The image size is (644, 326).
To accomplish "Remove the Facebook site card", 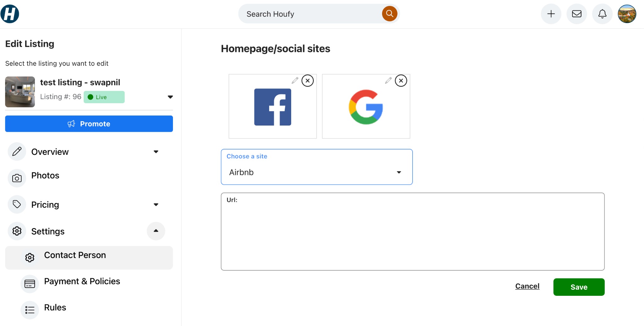I will pyautogui.click(x=308, y=81).
